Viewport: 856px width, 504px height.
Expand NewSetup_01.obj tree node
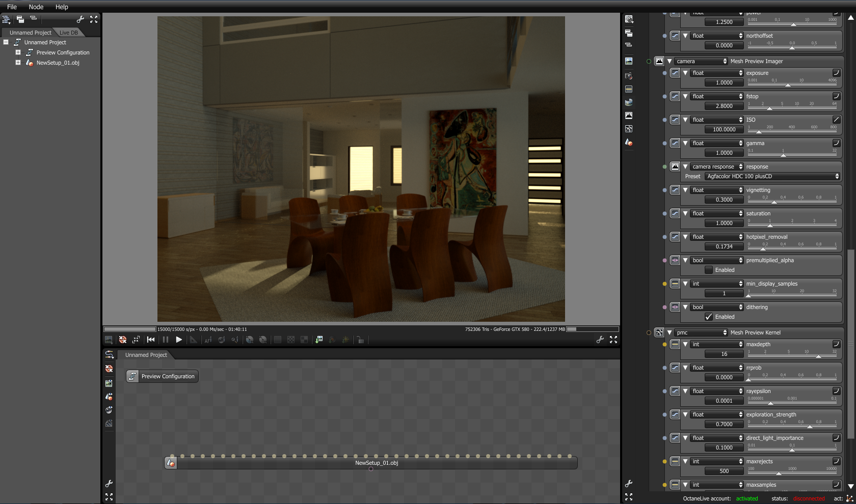tap(18, 63)
